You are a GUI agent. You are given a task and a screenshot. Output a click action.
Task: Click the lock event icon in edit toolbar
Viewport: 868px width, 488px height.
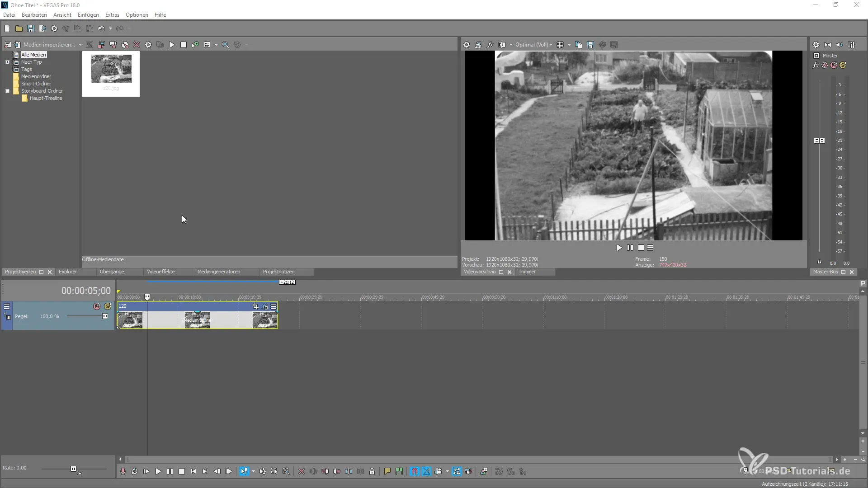tap(372, 471)
